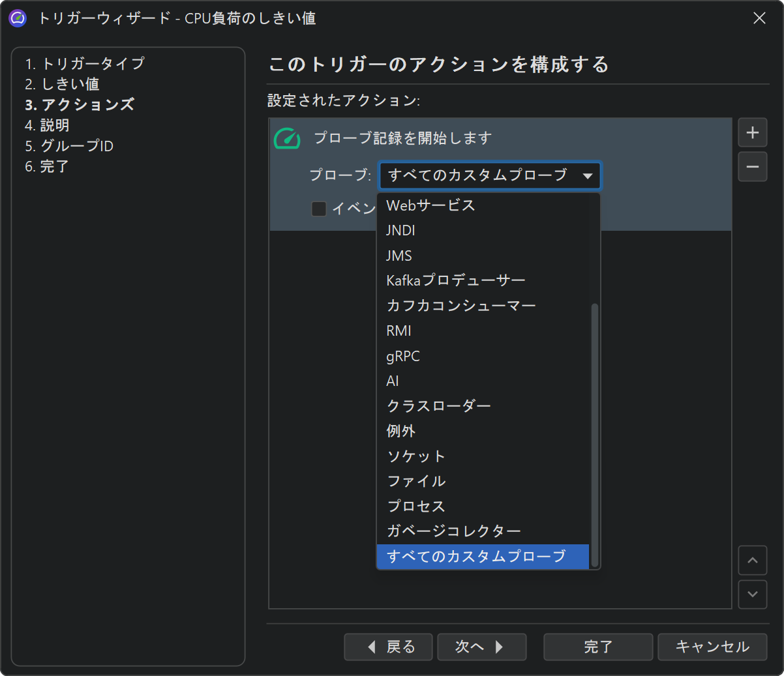784x676 pixels.
Task: Click the plus icon to add action
Action: (752, 133)
